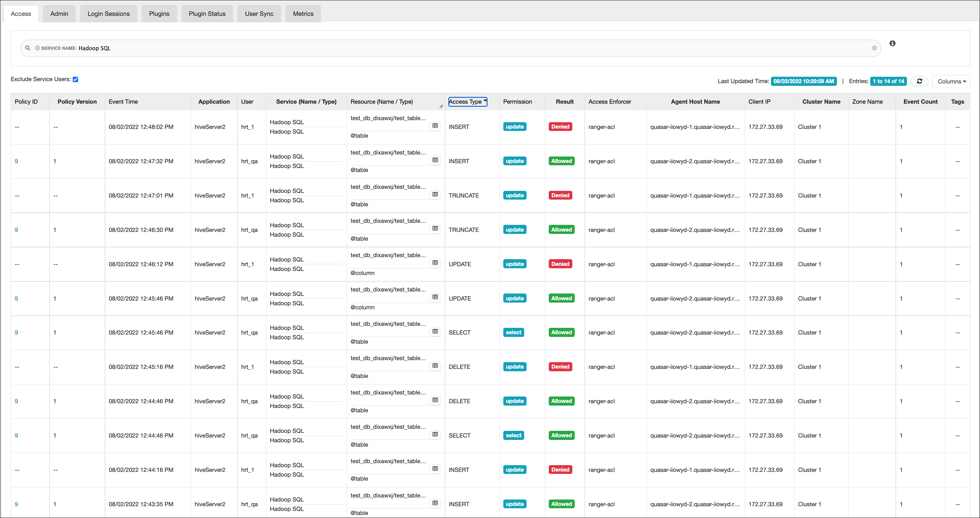Screen dimensions: 980x518
Task: Switch to the Admin tab
Action: click(59, 13)
